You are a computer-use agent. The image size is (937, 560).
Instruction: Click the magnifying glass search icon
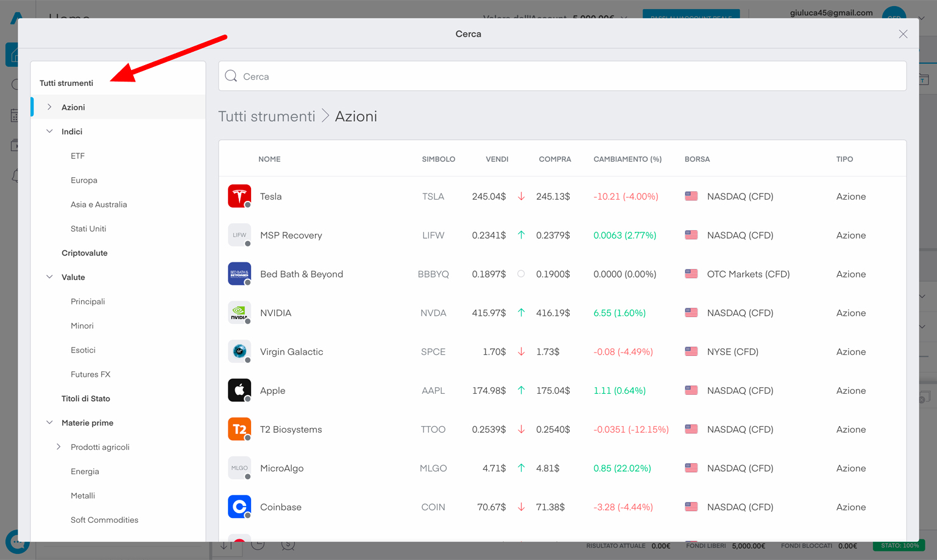(x=231, y=76)
